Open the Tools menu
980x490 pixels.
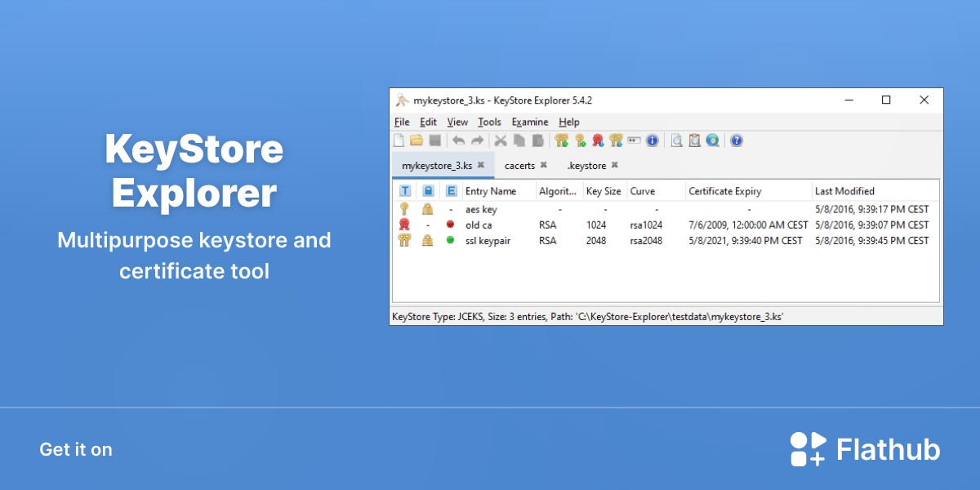[490, 122]
